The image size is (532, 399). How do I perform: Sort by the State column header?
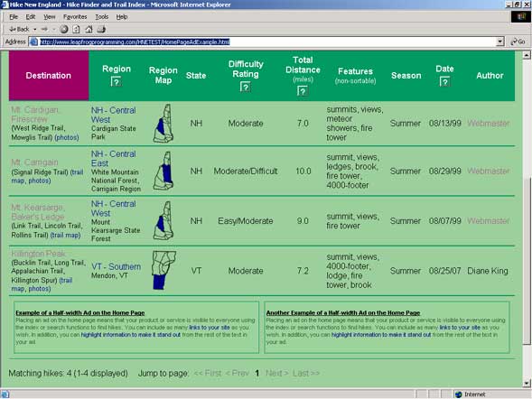[196, 76]
